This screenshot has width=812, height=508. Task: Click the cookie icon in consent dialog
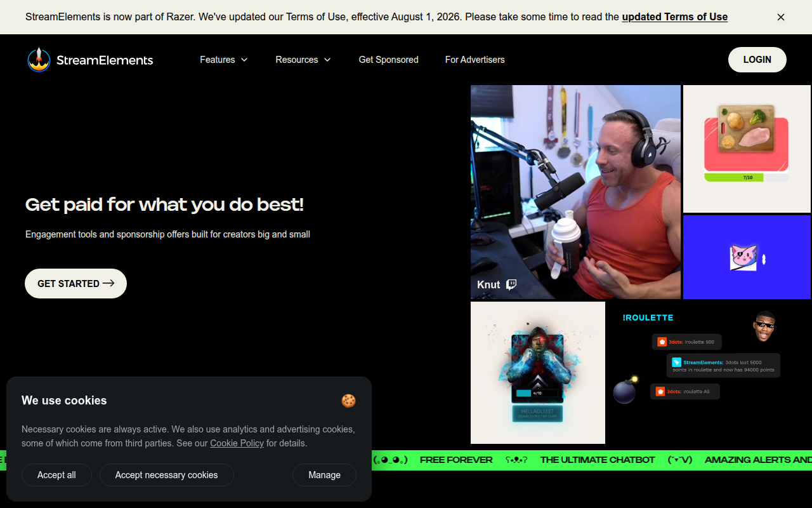[x=348, y=401]
